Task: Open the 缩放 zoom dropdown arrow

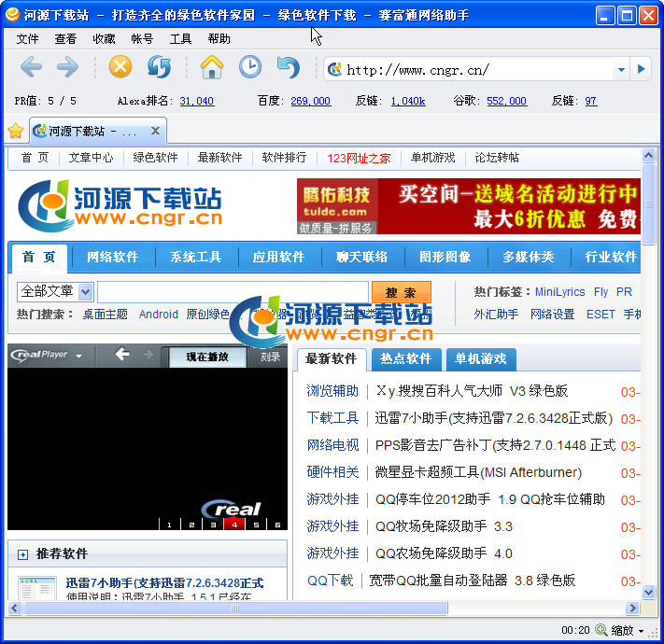Action: (x=642, y=631)
